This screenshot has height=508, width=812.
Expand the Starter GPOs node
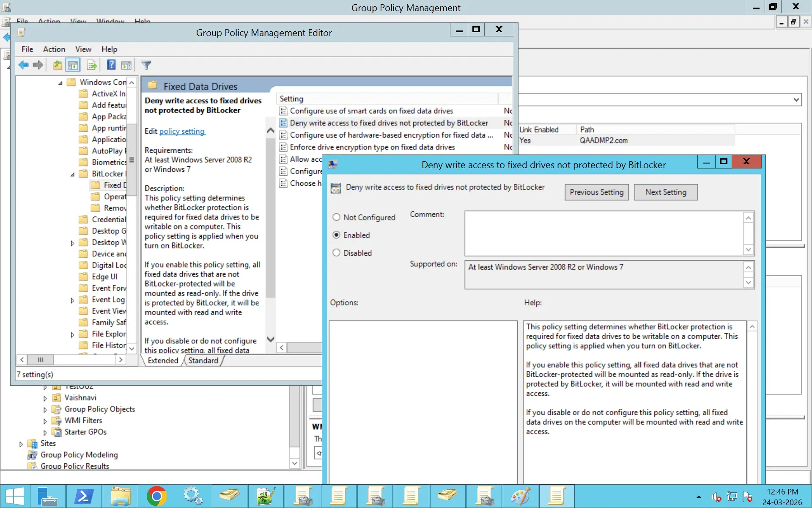(45, 432)
